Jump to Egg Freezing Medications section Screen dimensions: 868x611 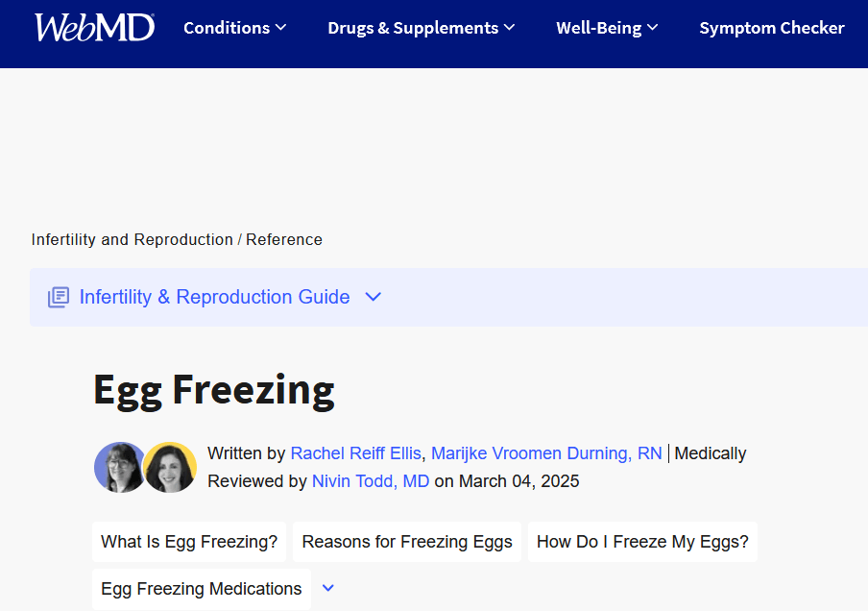202,589
